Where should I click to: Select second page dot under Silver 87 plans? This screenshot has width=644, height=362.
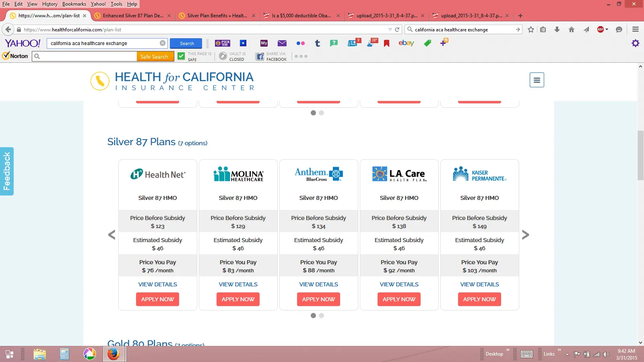point(321,316)
